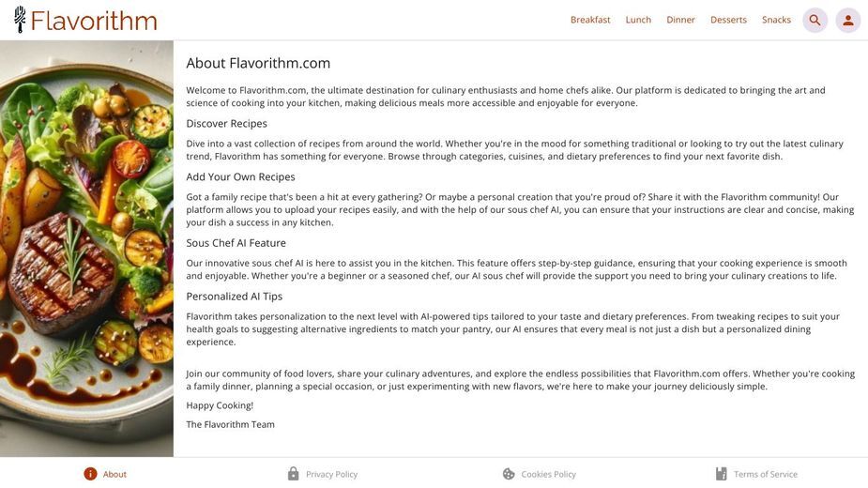The width and height of the screenshot is (868, 488).
Task: Open the user account profile icon
Action: [x=848, y=20]
